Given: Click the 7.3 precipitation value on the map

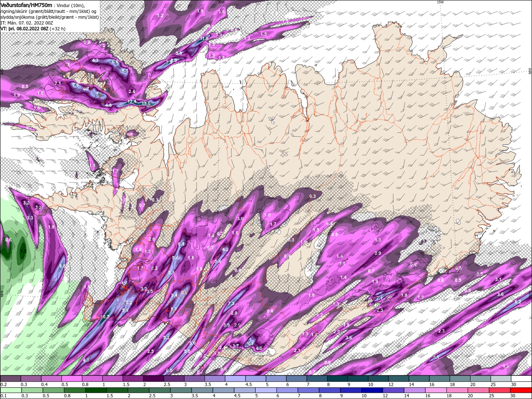Looking at the screenshot, I should tap(231, 303).
